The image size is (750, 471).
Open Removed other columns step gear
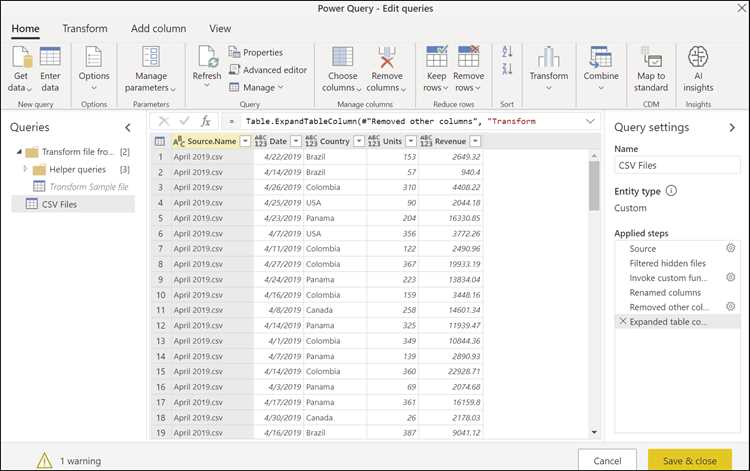click(730, 307)
